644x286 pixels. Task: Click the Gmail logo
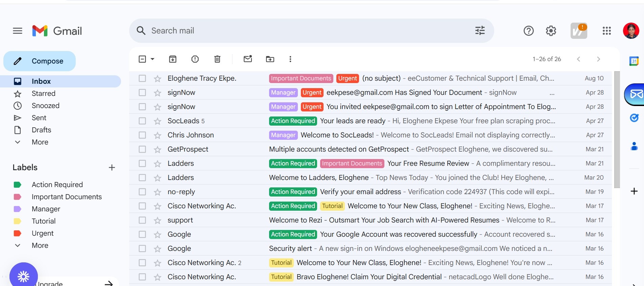click(57, 31)
